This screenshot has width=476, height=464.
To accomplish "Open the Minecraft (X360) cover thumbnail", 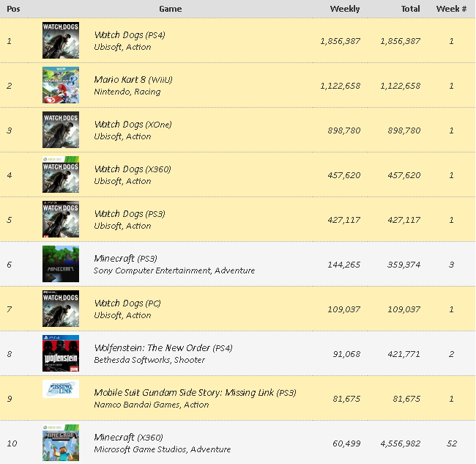I will (61, 443).
